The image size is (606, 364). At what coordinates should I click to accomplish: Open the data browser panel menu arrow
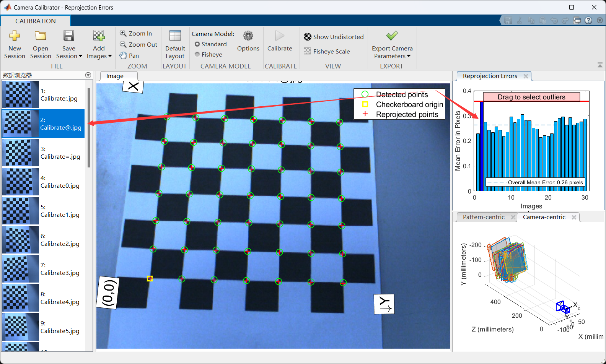[x=88, y=75]
